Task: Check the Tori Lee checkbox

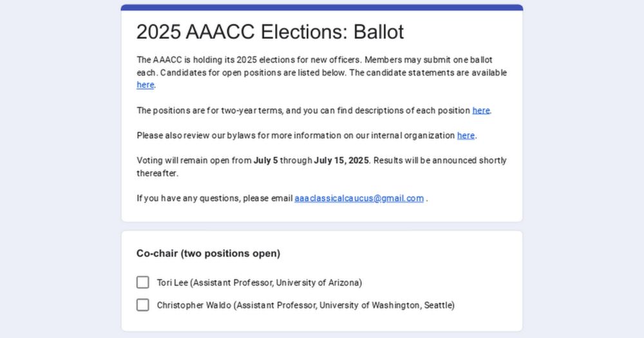Action: [142, 283]
